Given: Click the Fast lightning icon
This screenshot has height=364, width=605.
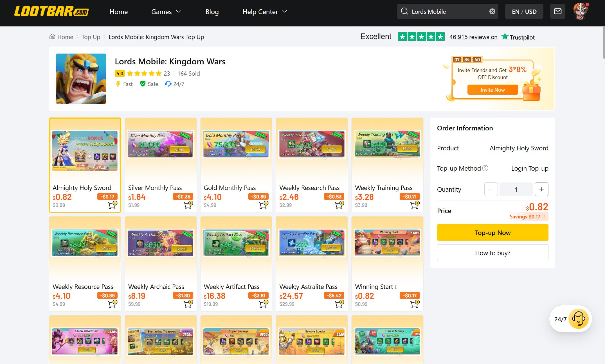Looking at the screenshot, I should click(118, 84).
